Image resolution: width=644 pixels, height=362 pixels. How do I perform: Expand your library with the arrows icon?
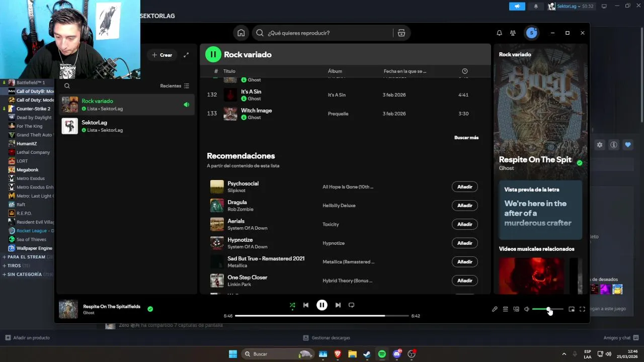pyautogui.click(x=186, y=55)
